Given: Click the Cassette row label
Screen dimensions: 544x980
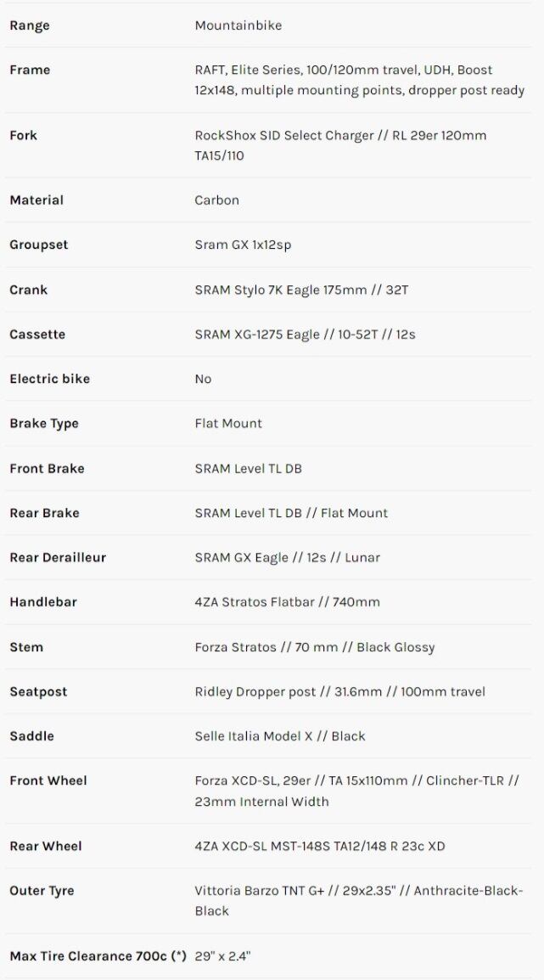Looking at the screenshot, I should click(37, 334).
